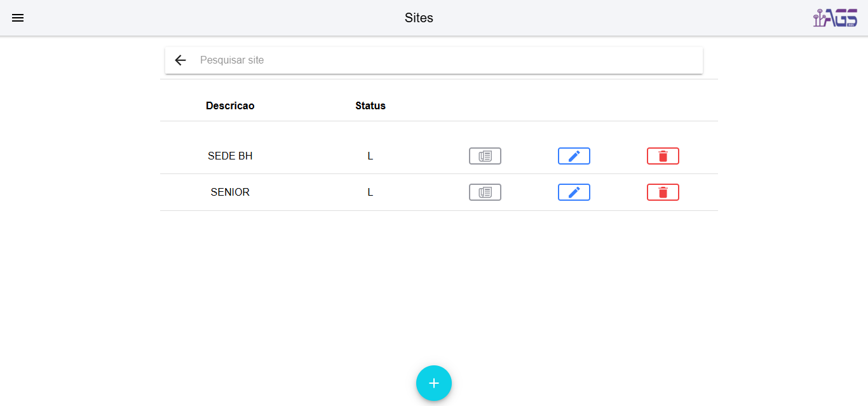Image resolution: width=868 pixels, height=406 pixels.
Task: Click the AGS logo
Action: [x=835, y=18]
